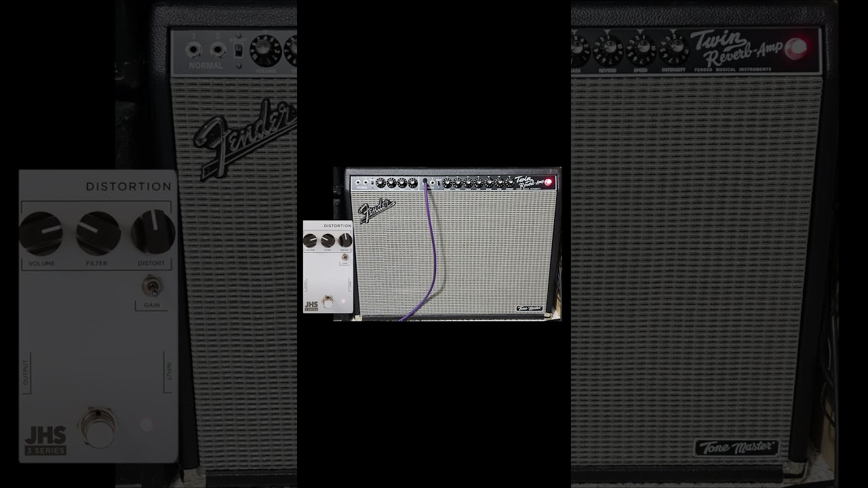Click the Distort knob on the small center pedal

coord(345,239)
